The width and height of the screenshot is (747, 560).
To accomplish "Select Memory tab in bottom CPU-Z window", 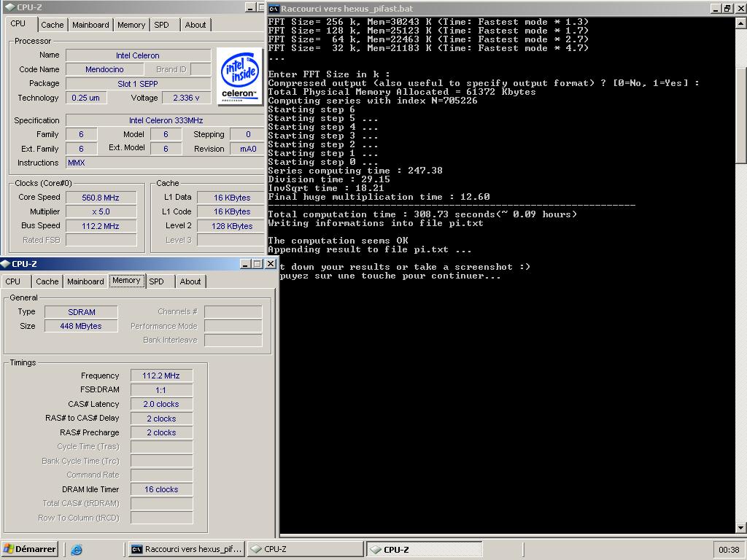I will coord(126,281).
